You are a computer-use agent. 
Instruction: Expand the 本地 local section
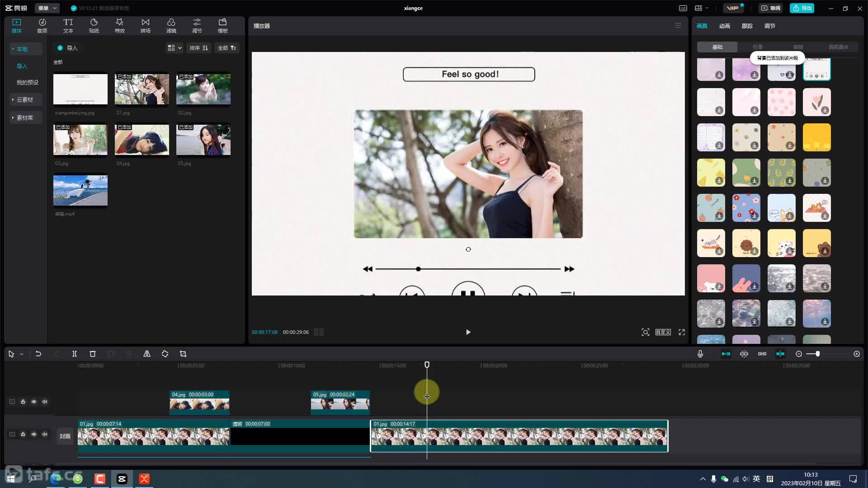coord(26,49)
